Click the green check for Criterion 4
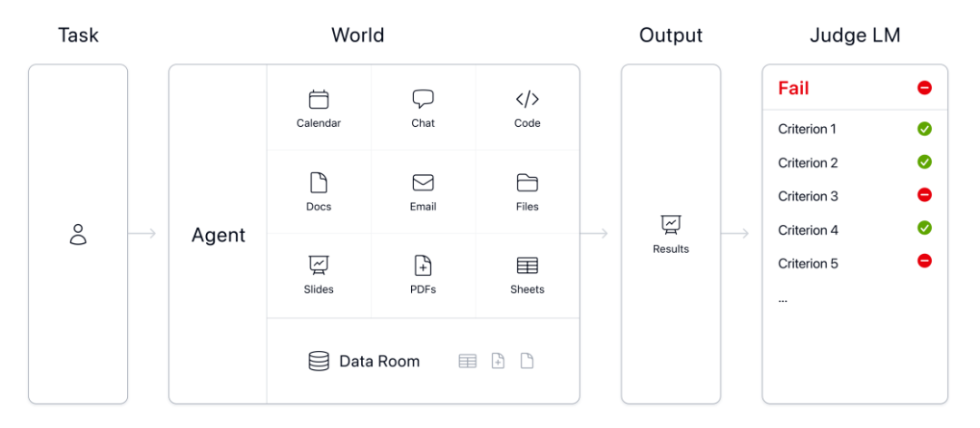 pyautogui.click(x=925, y=229)
